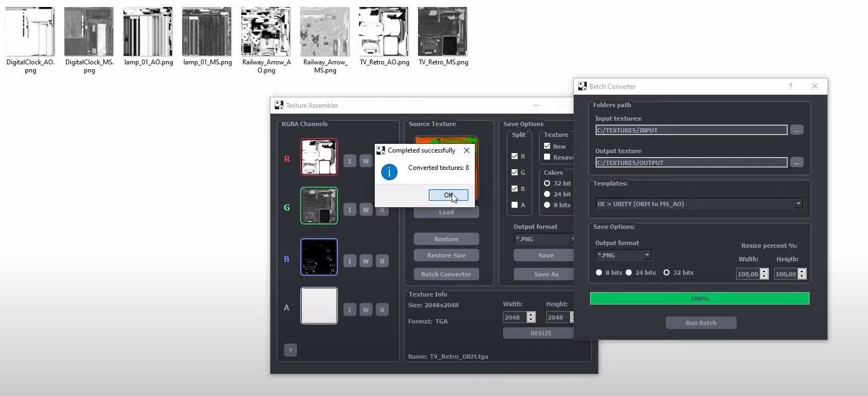Select 24 bit color in Texture Assembler

pos(547,194)
